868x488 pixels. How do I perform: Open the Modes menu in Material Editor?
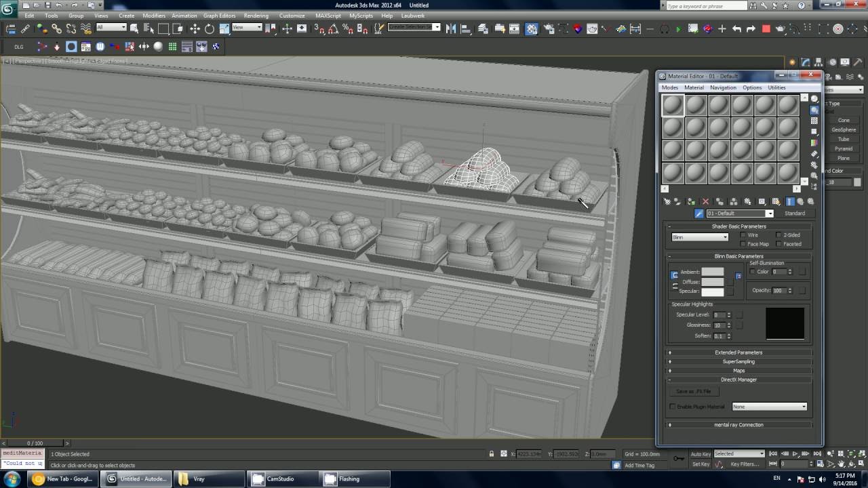pyautogui.click(x=670, y=87)
